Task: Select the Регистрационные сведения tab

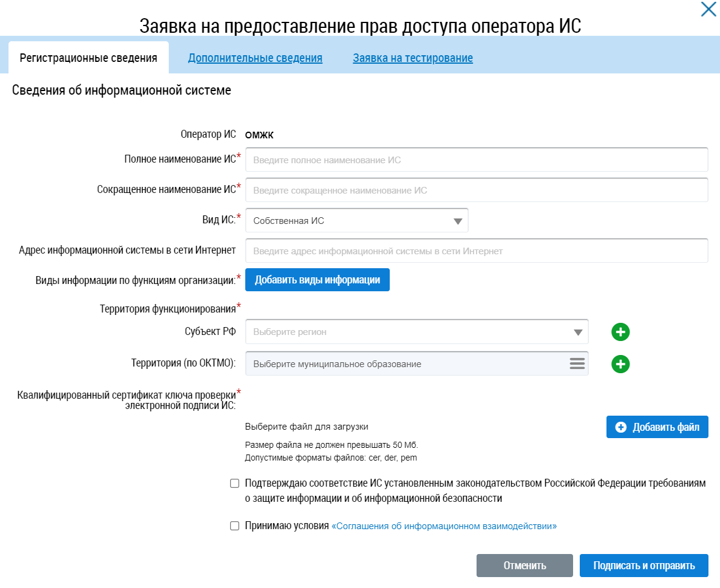Action: point(89,58)
